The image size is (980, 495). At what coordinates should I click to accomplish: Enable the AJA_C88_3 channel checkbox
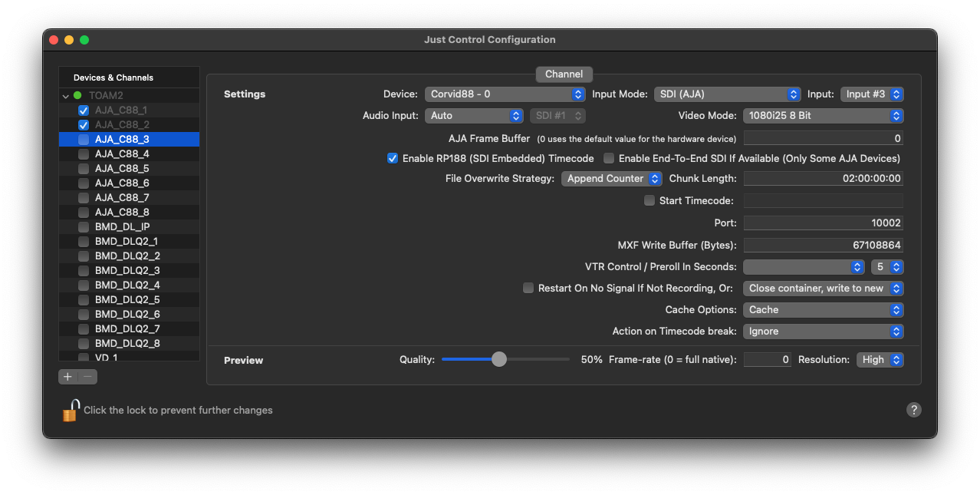84,140
